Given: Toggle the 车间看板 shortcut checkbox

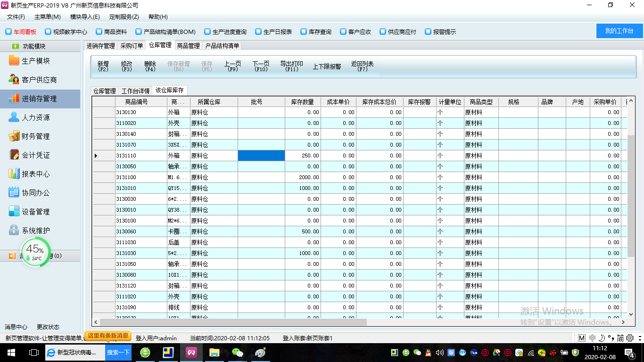Looking at the screenshot, I should pos(8,32).
